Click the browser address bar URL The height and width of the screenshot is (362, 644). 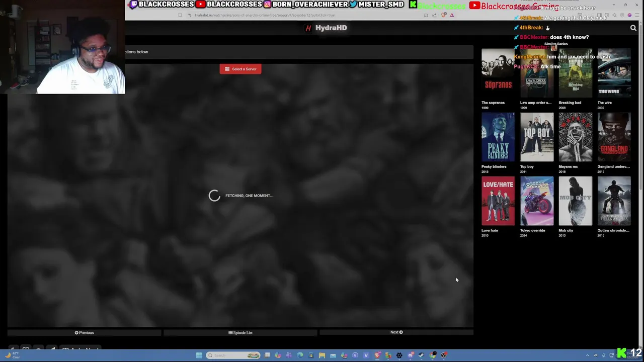coord(265,15)
